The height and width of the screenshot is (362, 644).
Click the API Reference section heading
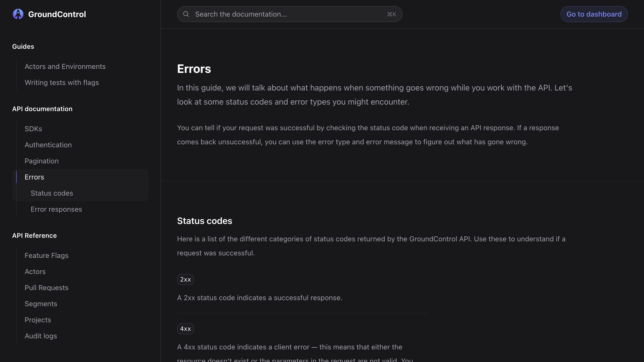tap(34, 236)
